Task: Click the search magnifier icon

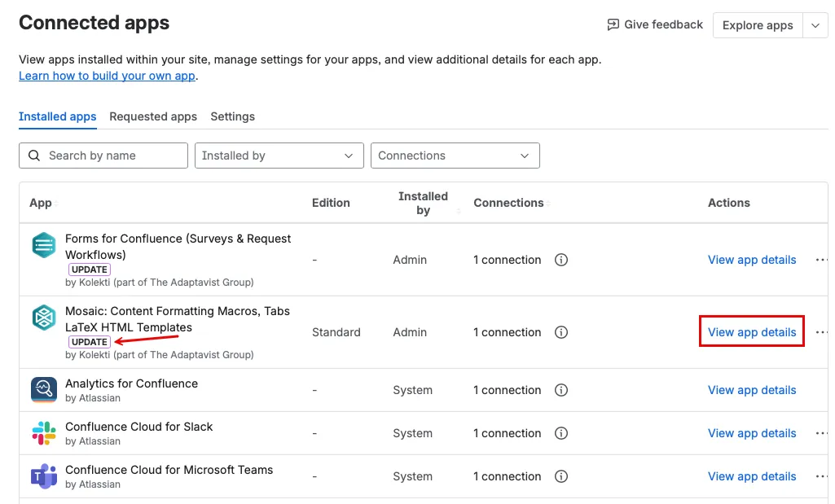Action: pyautogui.click(x=34, y=156)
